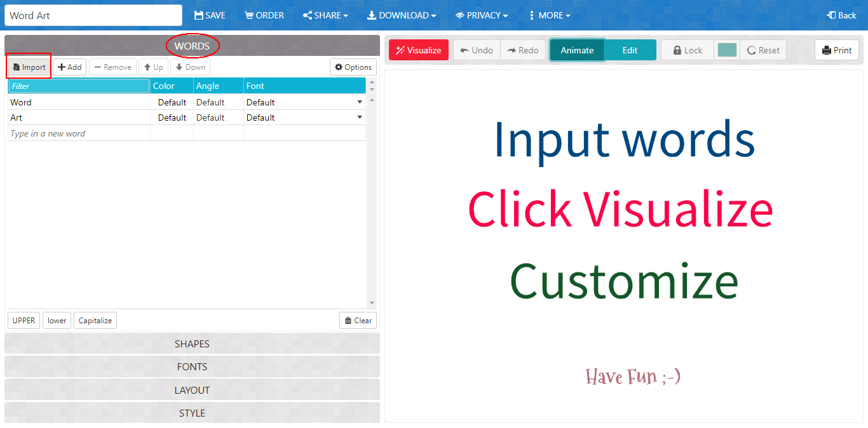Toggle the Lock button
Screen dimensions: 868x428
[688, 50]
